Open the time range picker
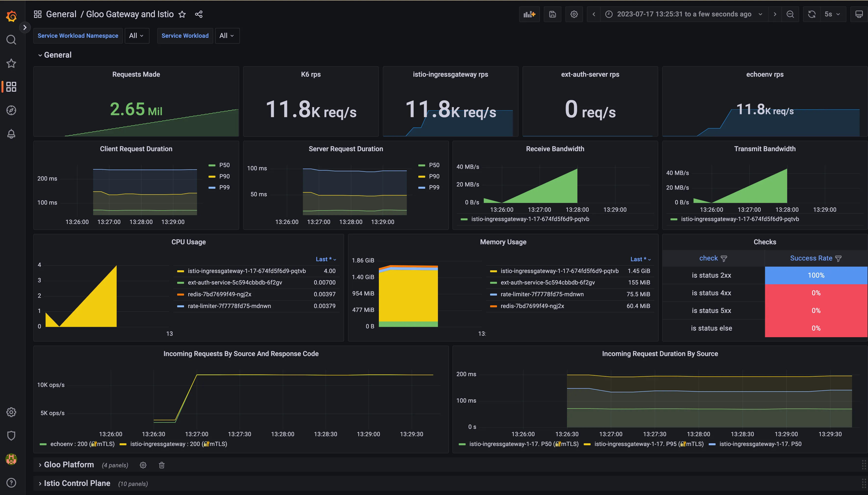The image size is (868, 495). pos(684,14)
